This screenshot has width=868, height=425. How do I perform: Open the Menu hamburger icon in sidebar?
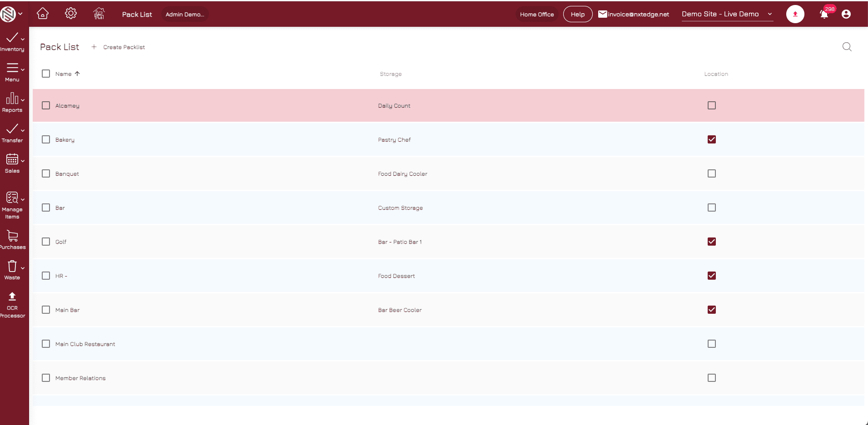[12, 68]
